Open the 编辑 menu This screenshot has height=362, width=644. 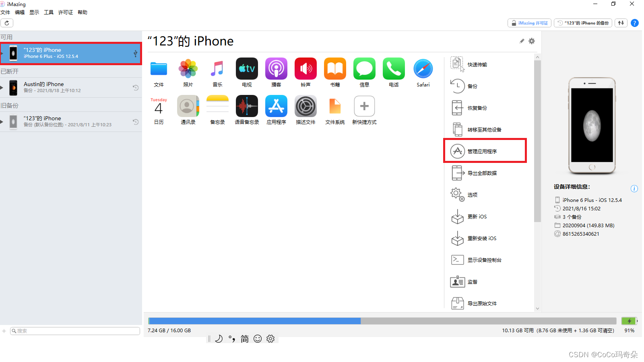[20, 12]
